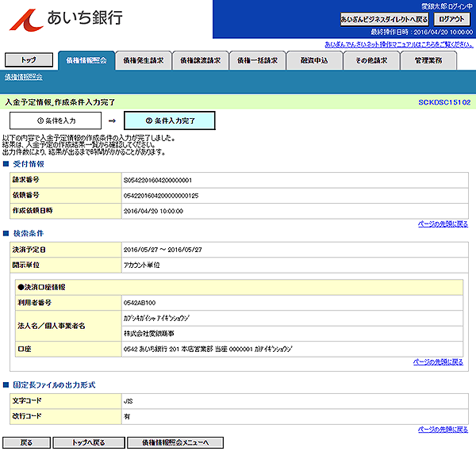
Task: Click the 戻る button
Action: 26,442
